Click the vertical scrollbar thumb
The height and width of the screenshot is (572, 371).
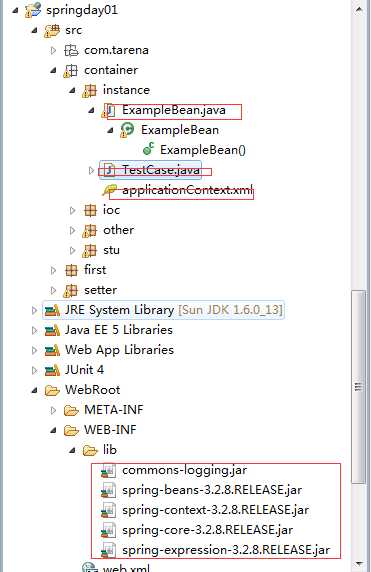(359, 387)
